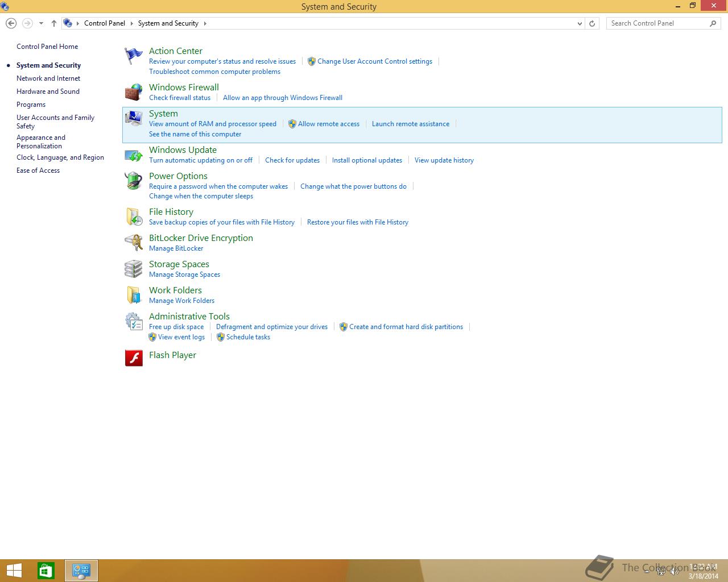
Task: Go up one level with the up arrow
Action: click(53, 23)
